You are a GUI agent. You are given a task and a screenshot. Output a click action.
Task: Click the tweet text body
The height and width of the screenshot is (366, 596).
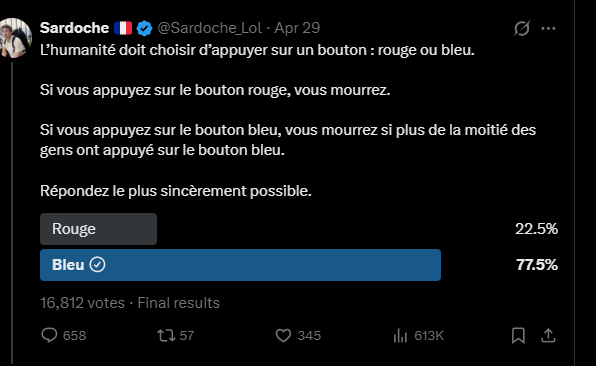click(x=288, y=120)
